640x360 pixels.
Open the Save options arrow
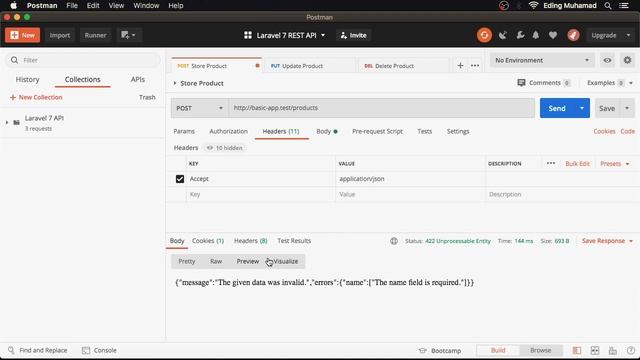[627, 108]
